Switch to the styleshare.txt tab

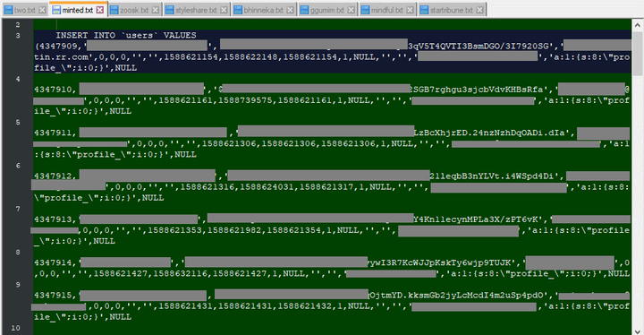pos(196,10)
